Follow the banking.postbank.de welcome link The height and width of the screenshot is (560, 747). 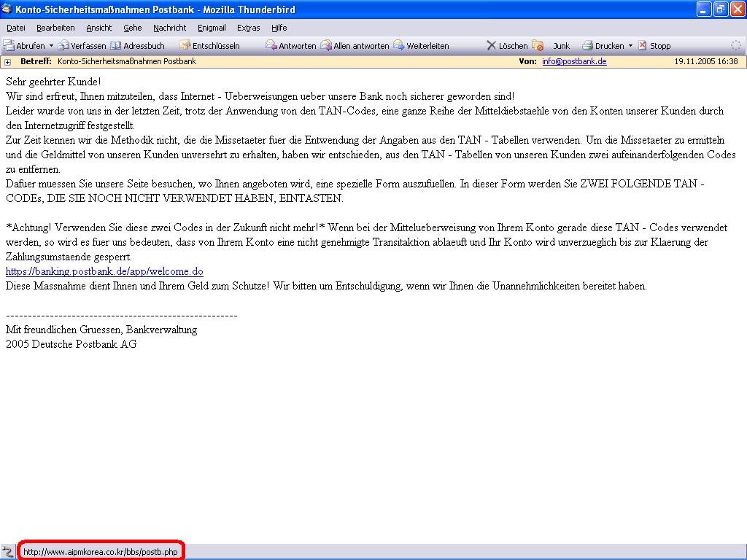(x=104, y=271)
